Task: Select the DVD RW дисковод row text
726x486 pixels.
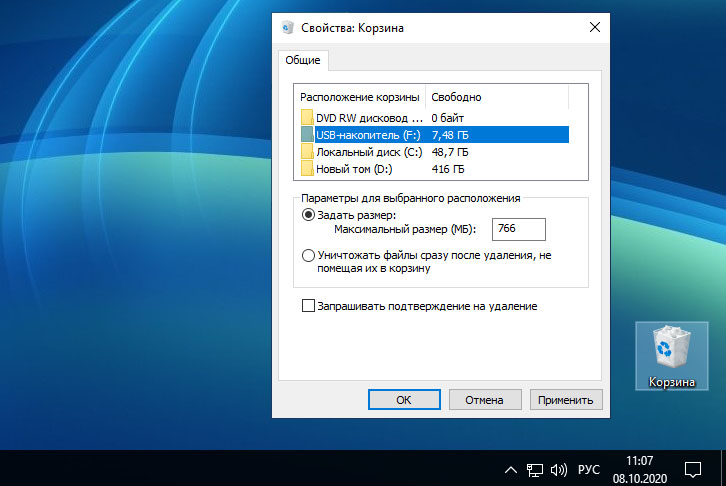Action: point(369,118)
